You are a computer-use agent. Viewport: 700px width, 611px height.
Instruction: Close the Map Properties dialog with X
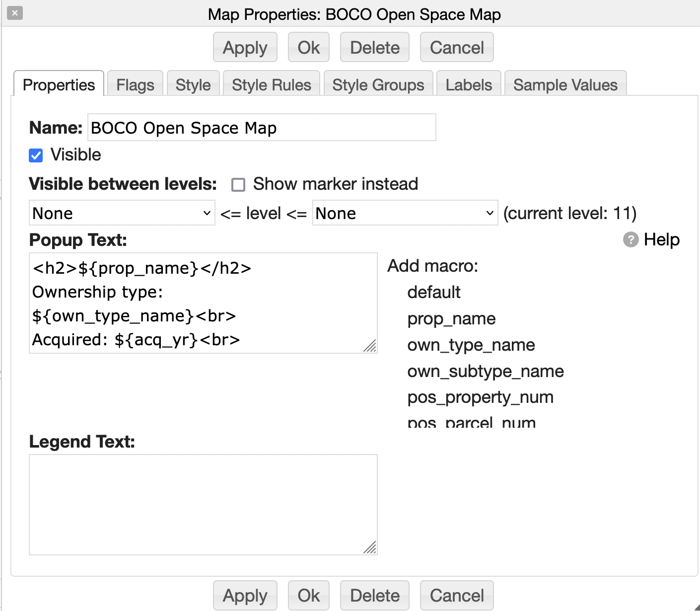click(15, 13)
